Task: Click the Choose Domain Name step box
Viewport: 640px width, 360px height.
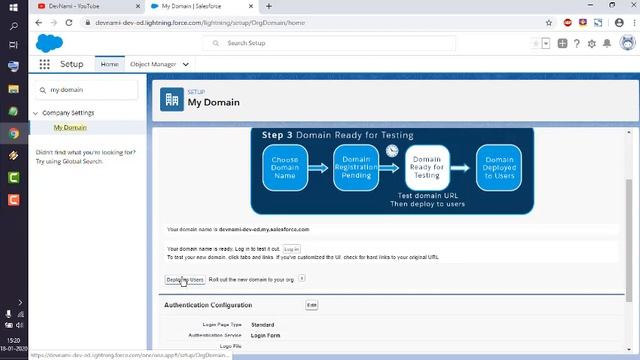Action: click(x=285, y=167)
